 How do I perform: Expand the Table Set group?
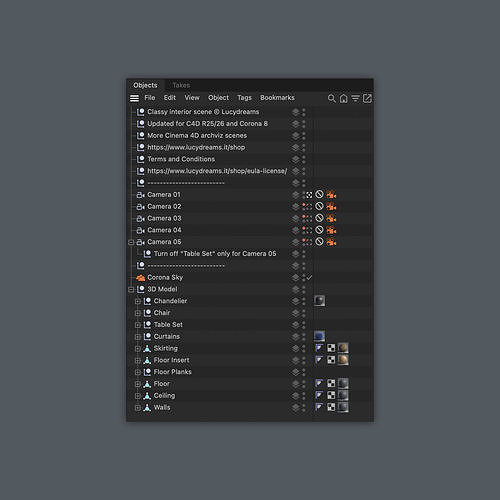click(137, 325)
